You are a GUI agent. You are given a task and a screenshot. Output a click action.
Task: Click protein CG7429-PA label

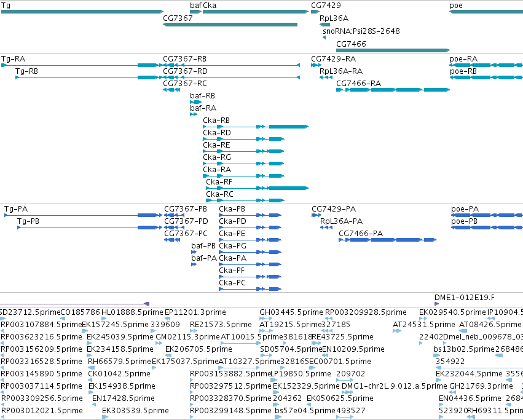tap(334, 209)
